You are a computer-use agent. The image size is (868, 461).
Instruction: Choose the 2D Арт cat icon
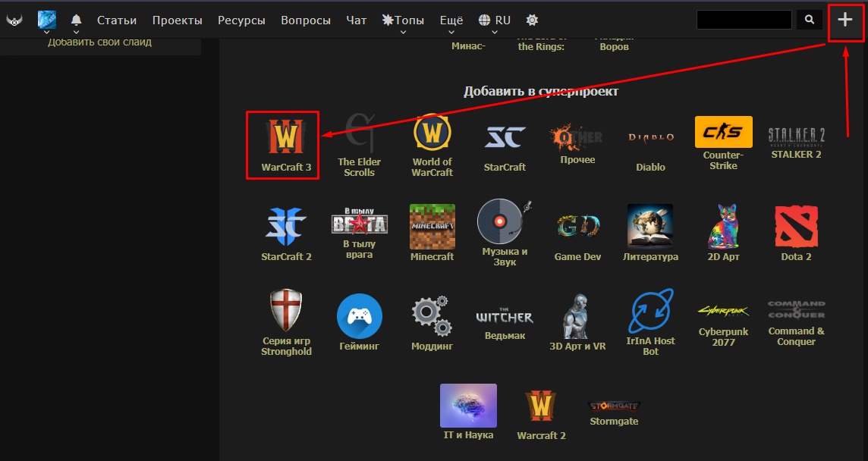724,227
